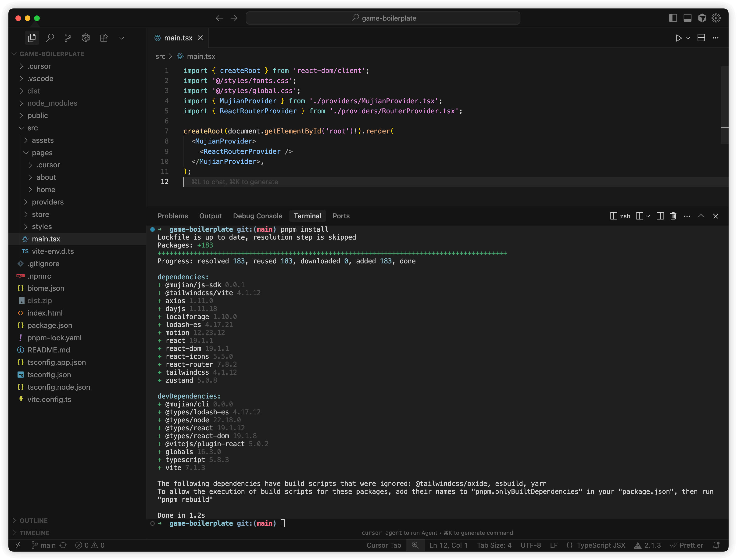Collapse the pages folder
The image size is (737, 560).
tap(42, 153)
